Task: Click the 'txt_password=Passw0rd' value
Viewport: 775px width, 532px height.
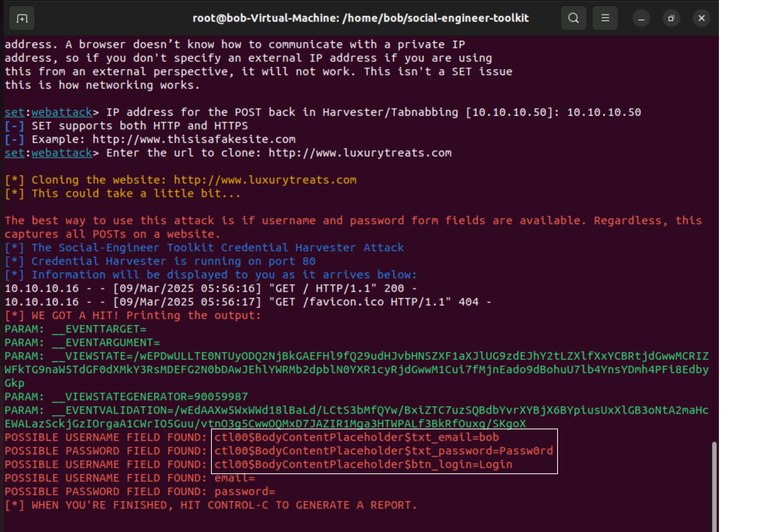Action: (384, 451)
